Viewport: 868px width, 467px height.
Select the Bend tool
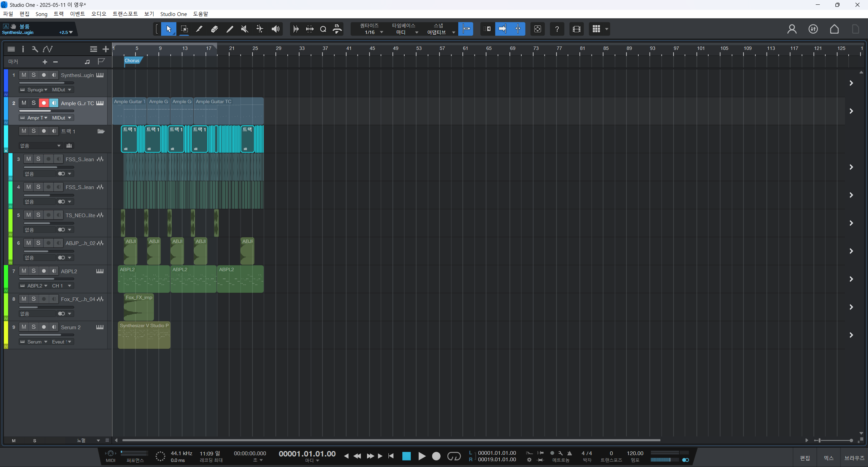point(260,29)
